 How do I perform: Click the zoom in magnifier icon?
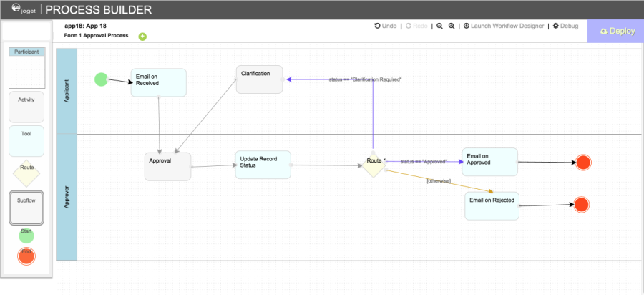452,26
